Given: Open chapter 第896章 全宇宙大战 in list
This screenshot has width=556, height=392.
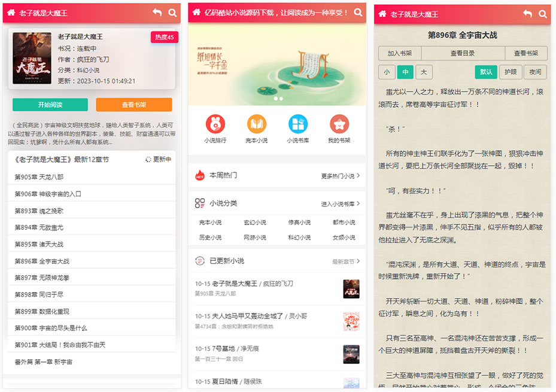Looking at the screenshot, I should (92, 261).
